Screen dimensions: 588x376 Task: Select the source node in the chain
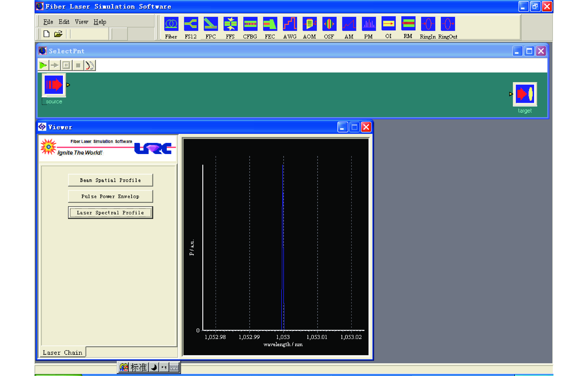pyautogui.click(x=54, y=85)
